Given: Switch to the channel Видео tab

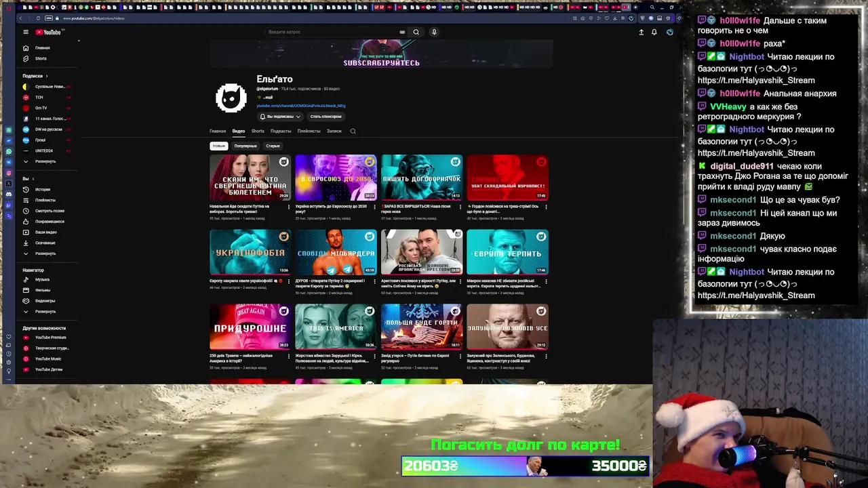Looking at the screenshot, I should pos(239,131).
